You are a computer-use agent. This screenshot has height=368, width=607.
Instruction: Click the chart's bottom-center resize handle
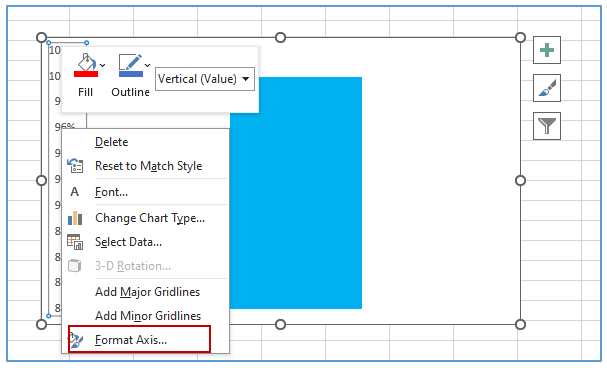[x=281, y=324]
